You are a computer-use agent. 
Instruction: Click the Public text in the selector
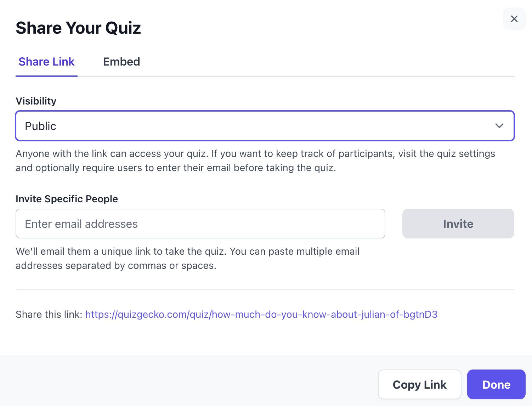tap(40, 126)
